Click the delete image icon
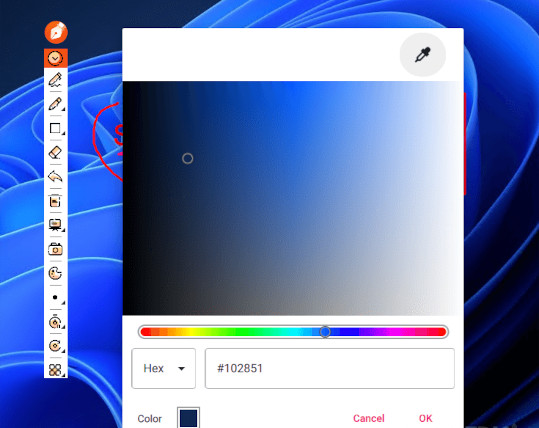Viewport: 539px width, 428px height. point(55,201)
